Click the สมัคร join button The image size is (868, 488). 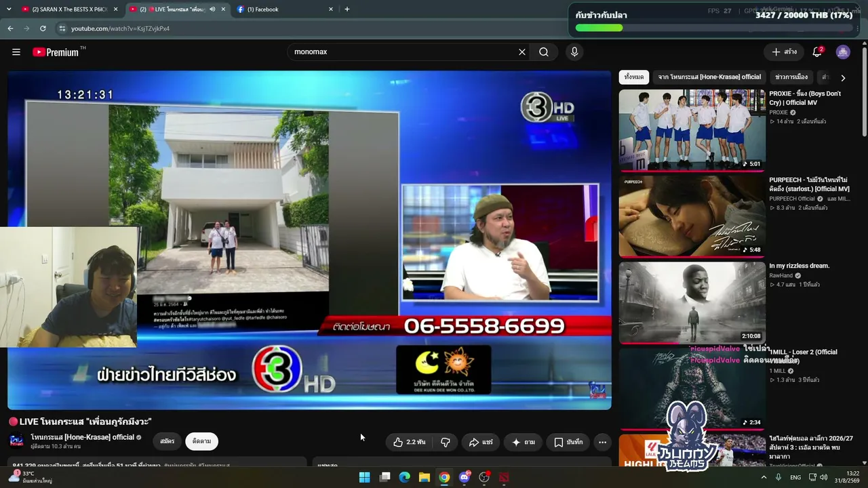tap(167, 441)
